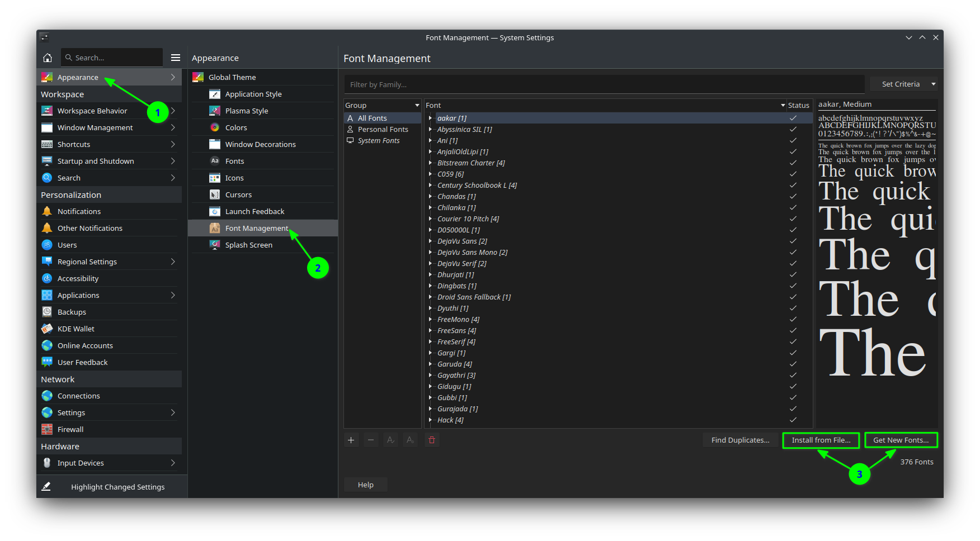This screenshot has height=541, width=980.
Task: Select the Century Schoolbook L font row
Action: click(618, 185)
